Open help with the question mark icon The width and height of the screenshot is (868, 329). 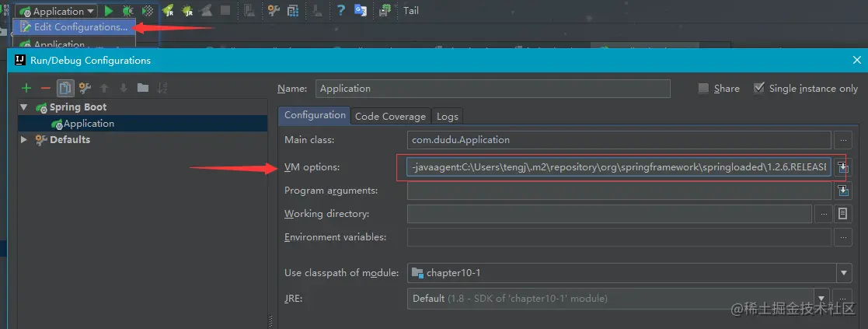pyautogui.click(x=341, y=10)
